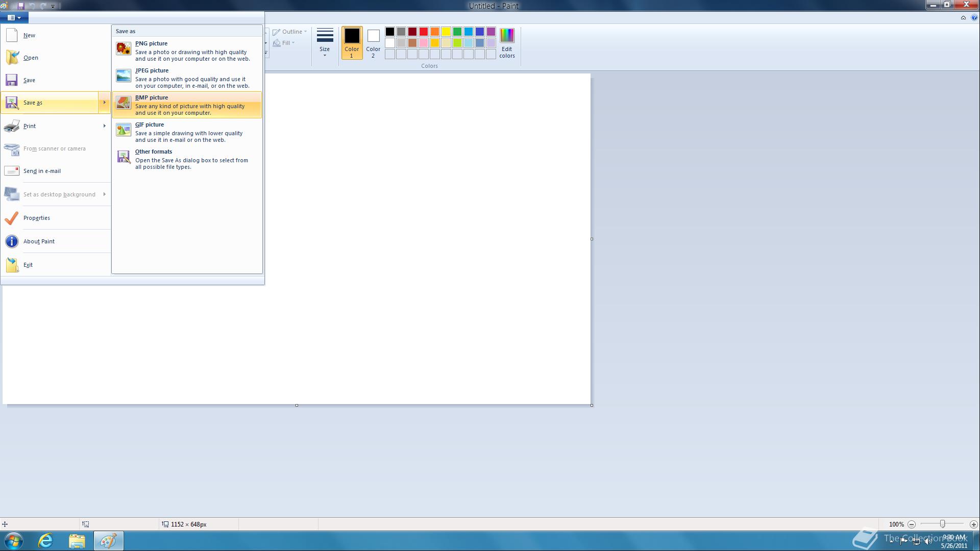Click the JPEG picture landscape icon
The image size is (980, 551).
[123, 76]
